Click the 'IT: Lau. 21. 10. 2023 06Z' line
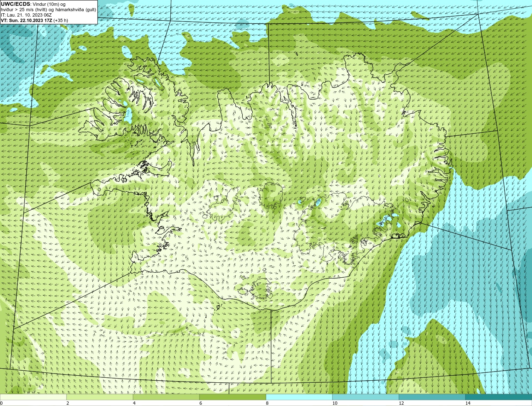Image resolution: width=532 pixels, height=406 pixels. coord(26,15)
